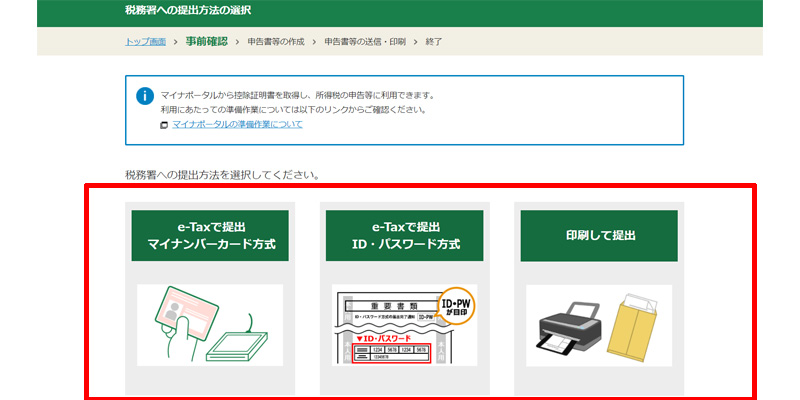Click the 税務署への提出方法の選択 header title
Image resolution: width=800 pixels, height=400 pixels.
pos(188,10)
